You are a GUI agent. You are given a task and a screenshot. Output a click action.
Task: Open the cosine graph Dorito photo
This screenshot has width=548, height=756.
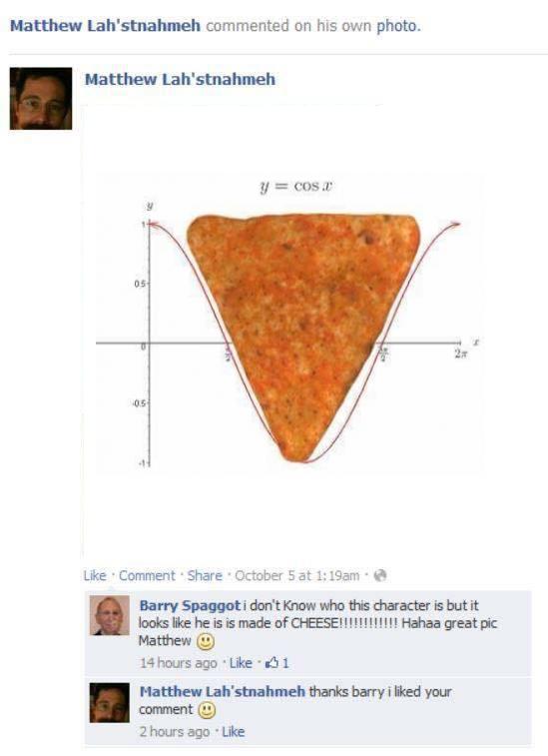click(x=289, y=323)
